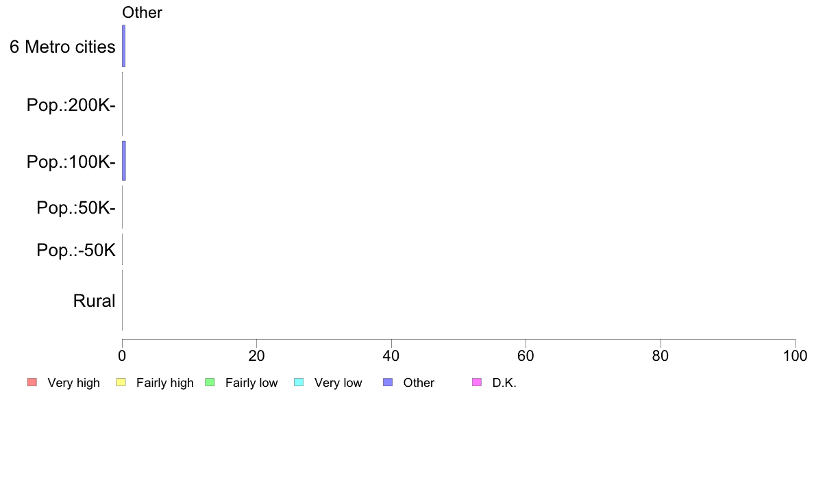Image resolution: width=814 pixels, height=504 pixels.
Task: Click the 100 tick on the x-axis
Action: point(795,355)
